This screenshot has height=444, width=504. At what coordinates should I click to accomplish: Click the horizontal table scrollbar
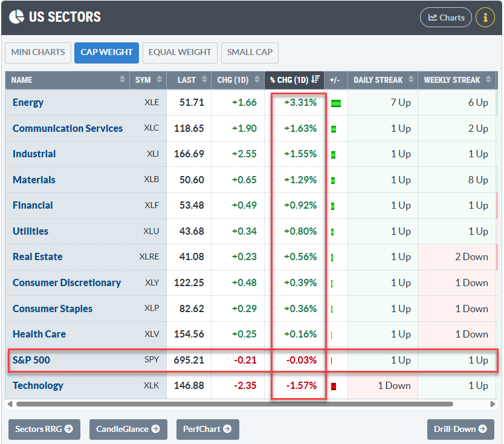pyautogui.click(x=234, y=404)
